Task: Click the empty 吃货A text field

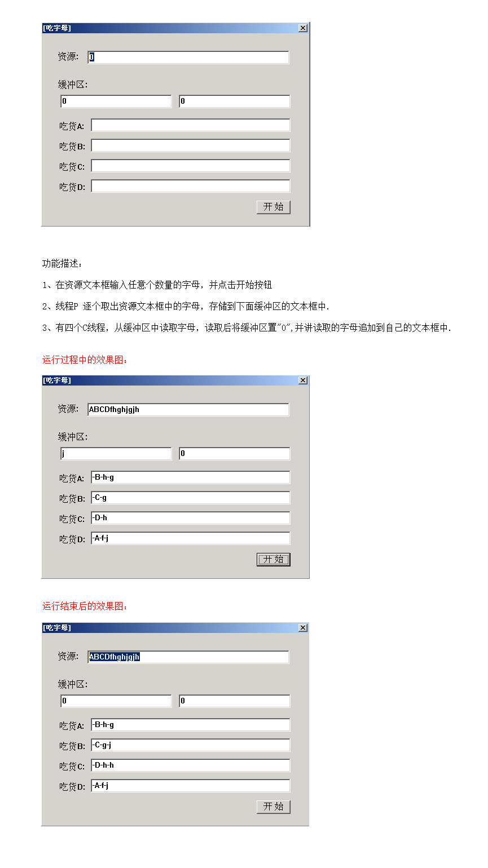Action: pyautogui.click(x=191, y=125)
